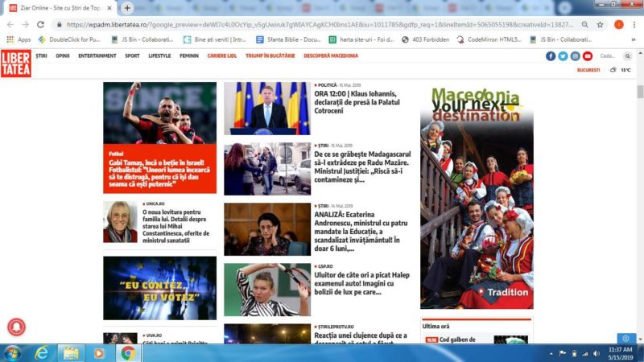Click the Simona Halep tennis thumbnail

tap(267, 290)
